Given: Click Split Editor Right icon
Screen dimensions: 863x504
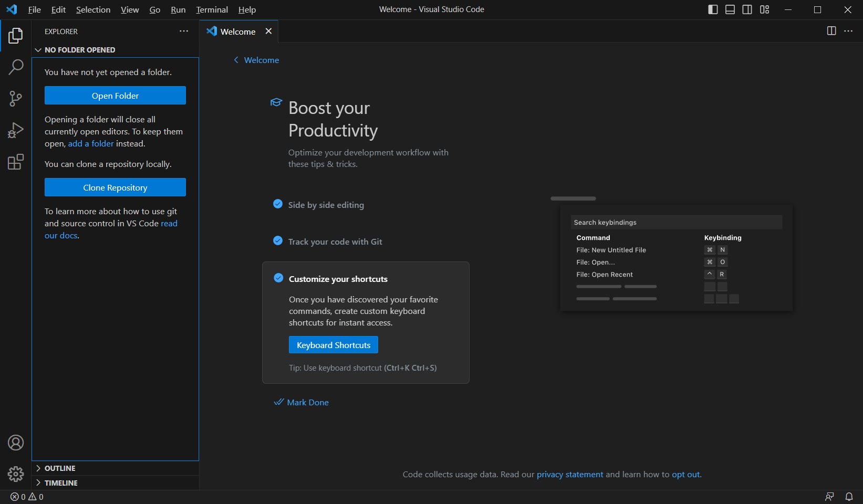Looking at the screenshot, I should (831, 31).
